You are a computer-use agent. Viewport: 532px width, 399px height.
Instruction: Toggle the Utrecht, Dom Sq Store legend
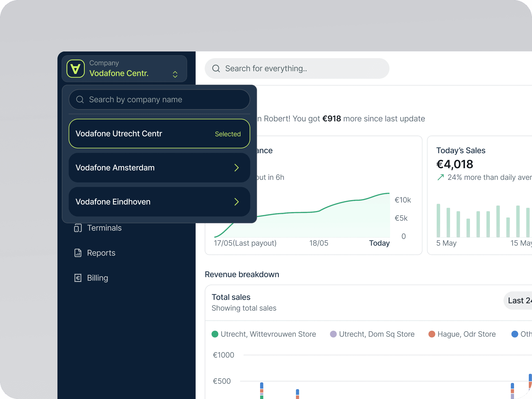[x=372, y=334]
